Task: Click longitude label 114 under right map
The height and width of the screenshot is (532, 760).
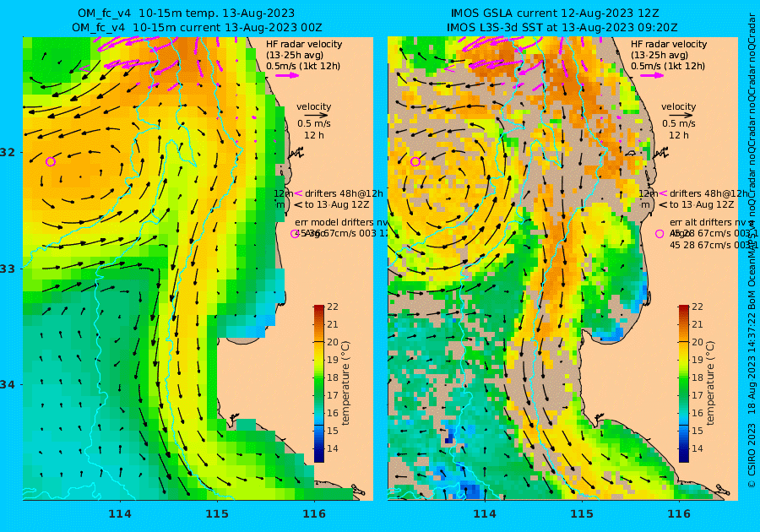Action: click(484, 513)
